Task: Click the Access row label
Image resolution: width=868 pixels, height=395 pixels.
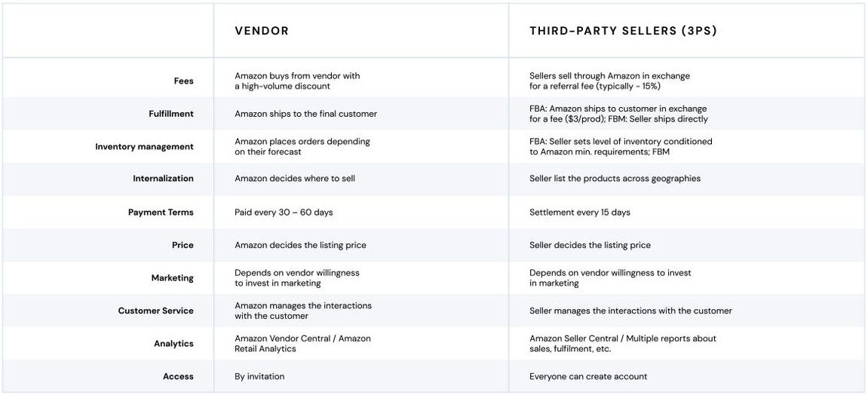Action: (178, 376)
